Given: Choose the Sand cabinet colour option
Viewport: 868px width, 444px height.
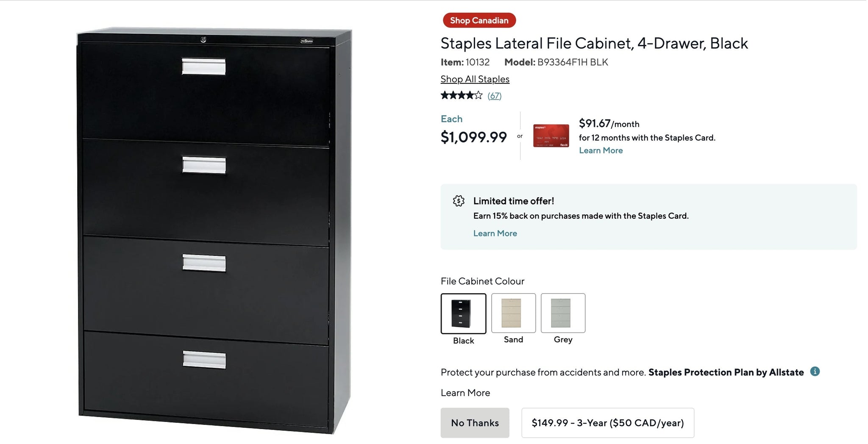Looking at the screenshot, I should tap(513, 313).
